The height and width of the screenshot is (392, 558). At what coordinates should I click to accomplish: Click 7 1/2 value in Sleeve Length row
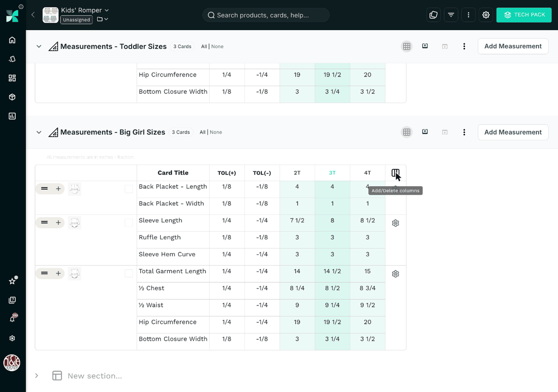(297, 221)
